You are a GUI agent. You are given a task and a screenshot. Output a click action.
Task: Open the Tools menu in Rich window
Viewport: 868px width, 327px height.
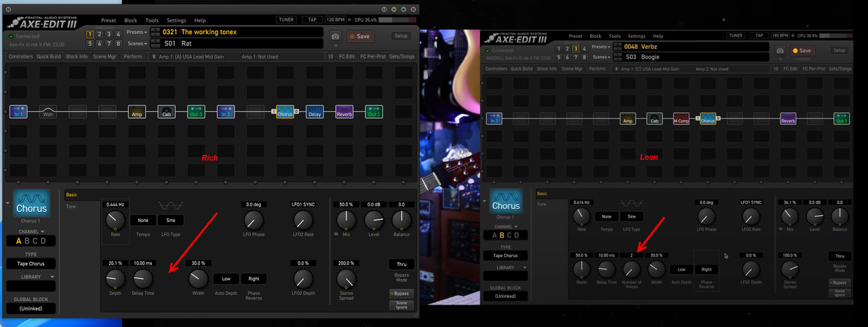pos(152,20)
